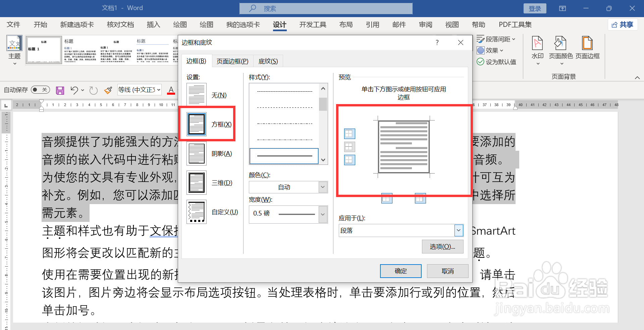
Task: Open the PDF工具集 ribbon tab
Action: (x=515, y=25)
